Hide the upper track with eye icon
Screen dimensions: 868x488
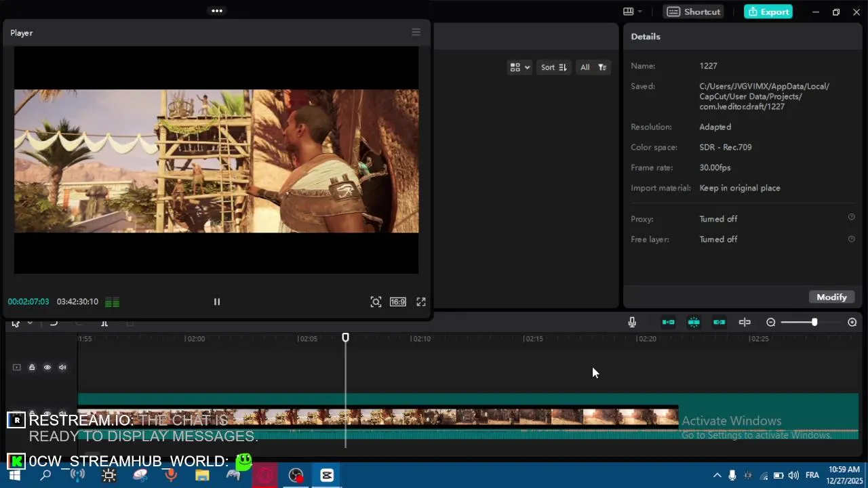47,367
